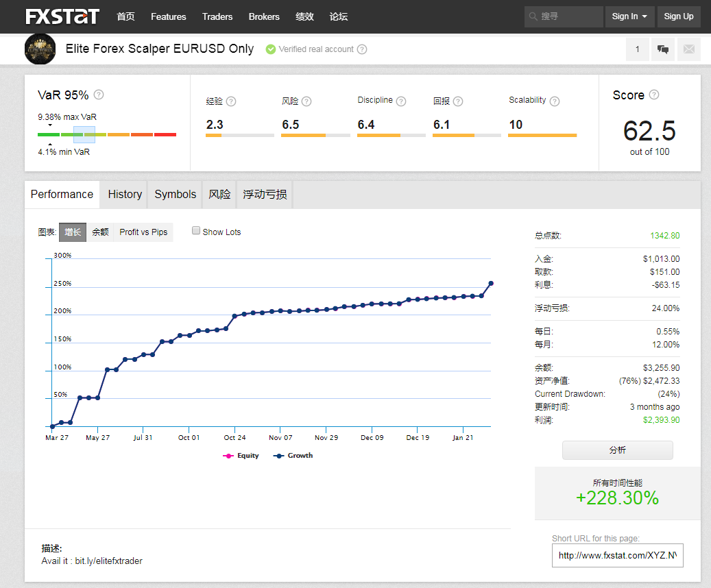
Task: Click the FXSTAT logo
Action: [62, 16]
